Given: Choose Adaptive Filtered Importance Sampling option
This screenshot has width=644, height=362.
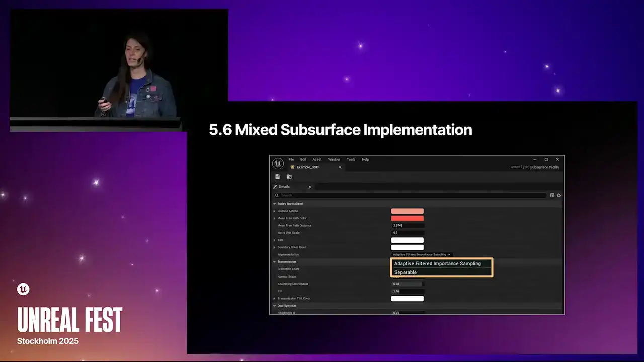Looking at the screenshot, I should pos(437,263).
